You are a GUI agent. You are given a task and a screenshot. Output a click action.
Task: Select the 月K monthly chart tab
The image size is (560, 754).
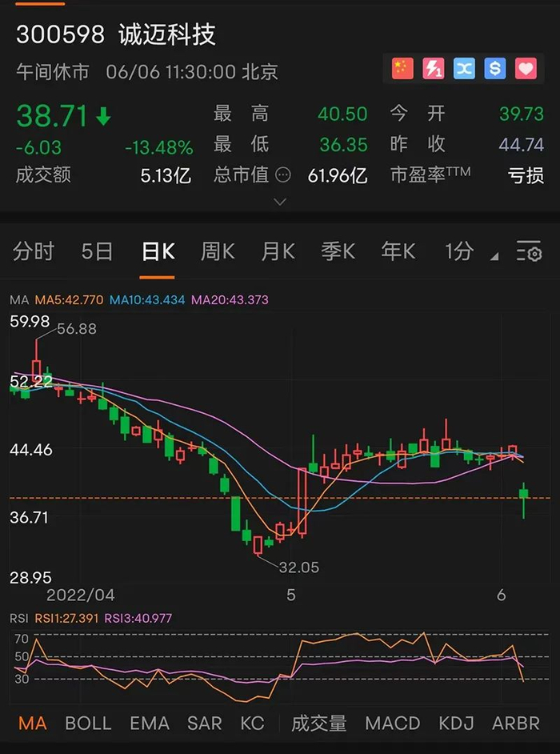tap(278, 251)
